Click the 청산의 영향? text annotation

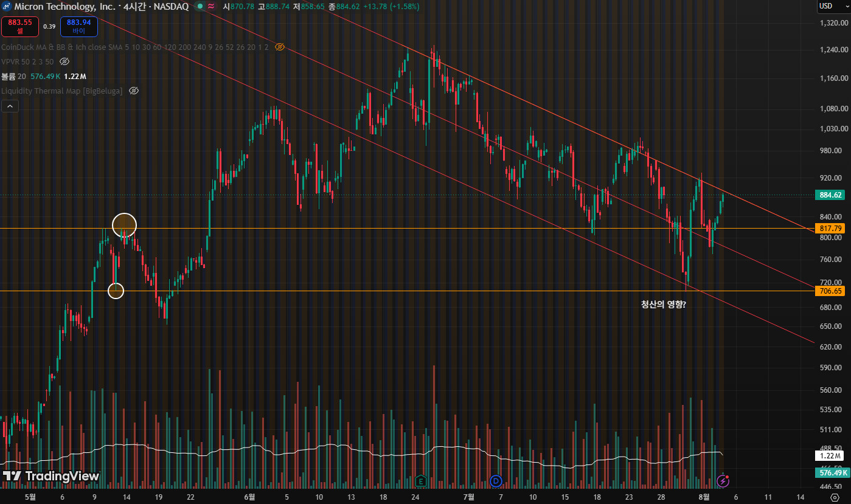[x=664, y=304]
